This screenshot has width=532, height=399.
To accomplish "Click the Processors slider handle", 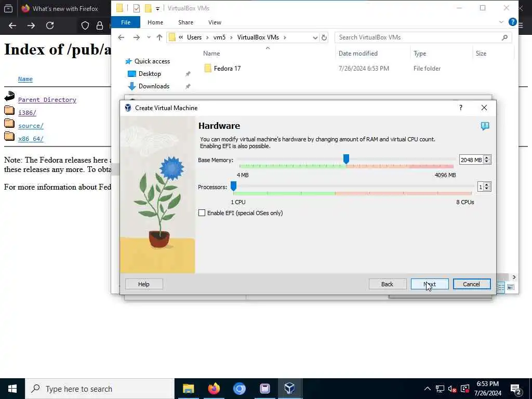I will click(x=233, y=186).
